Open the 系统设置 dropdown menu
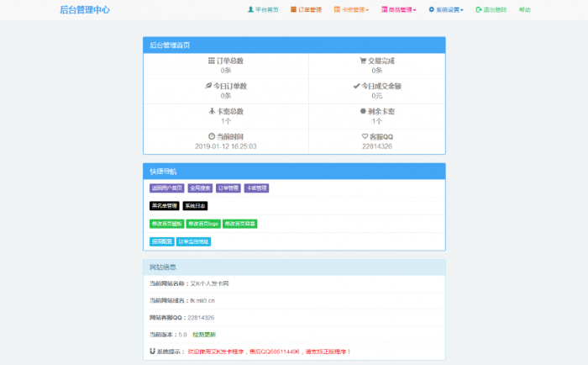Screen dimensions: 588x365 (x=446, y=10)
